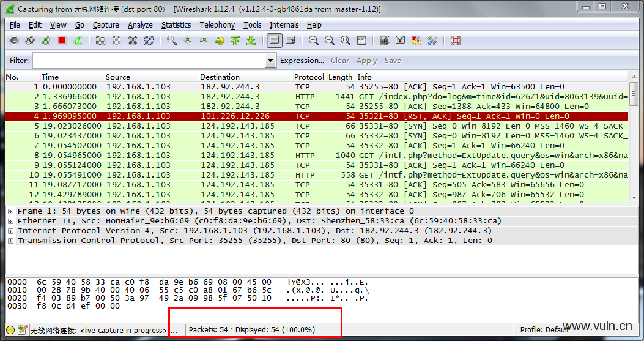The width and height of the screenshot is (644, 341).
Task: Click hex offset 0010 row in bytes pane
Action: coord(188,290)
